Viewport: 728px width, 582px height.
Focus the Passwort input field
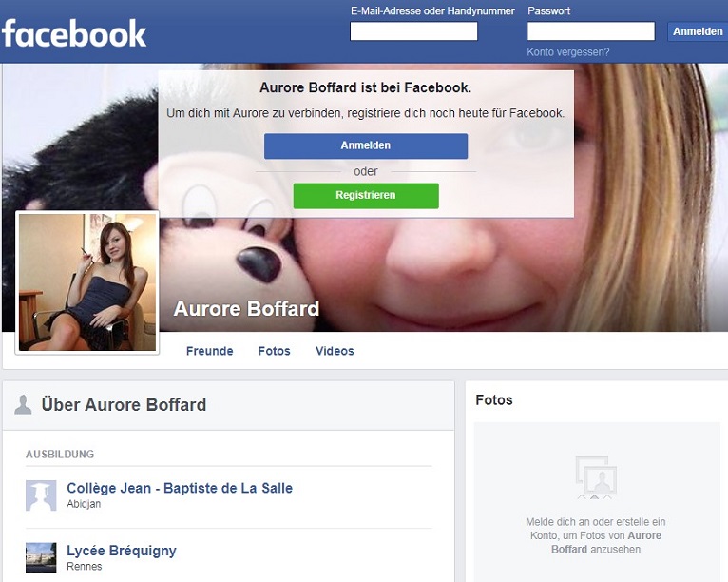click(x=591, y=31)
